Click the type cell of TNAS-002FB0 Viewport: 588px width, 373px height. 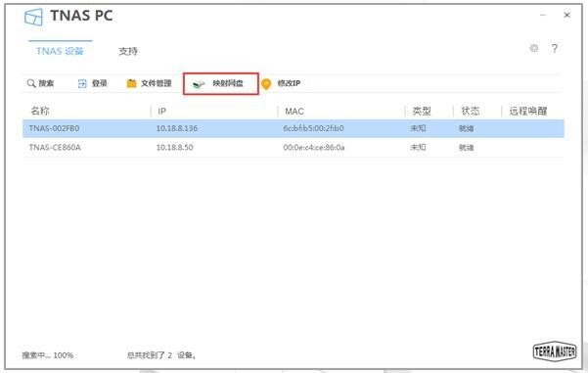[418, 128]
